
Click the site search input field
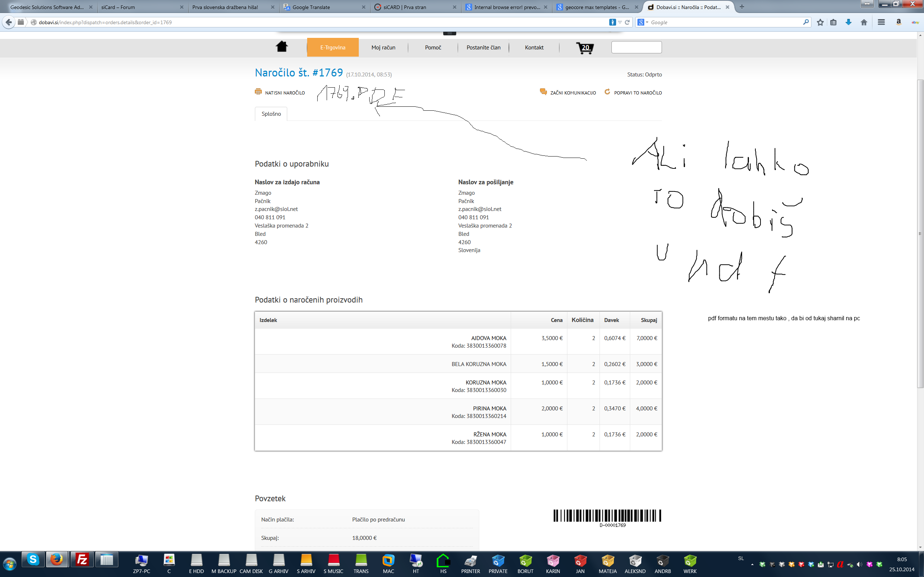(x=636, y=47)
